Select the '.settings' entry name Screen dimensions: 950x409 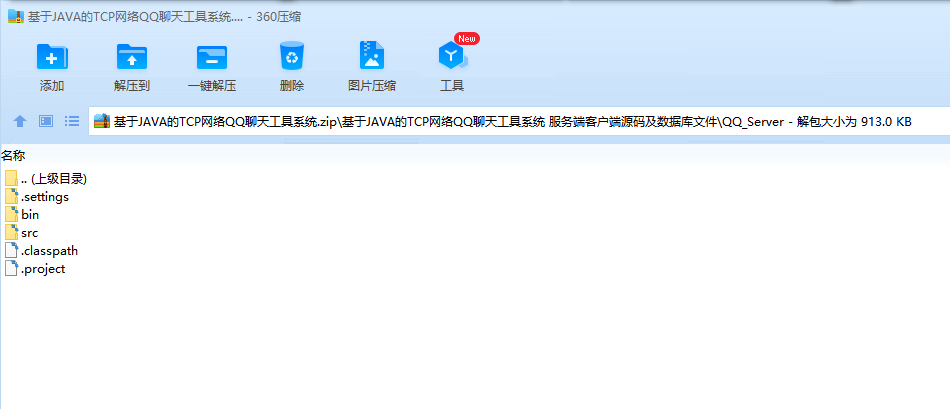[45, 197]
